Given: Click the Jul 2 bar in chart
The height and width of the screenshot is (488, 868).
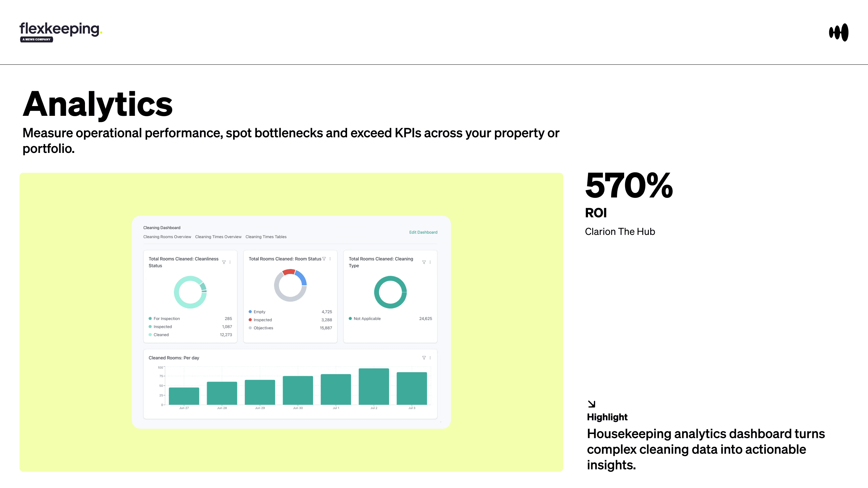Looking at the screenshot, I should click(374, 386).
